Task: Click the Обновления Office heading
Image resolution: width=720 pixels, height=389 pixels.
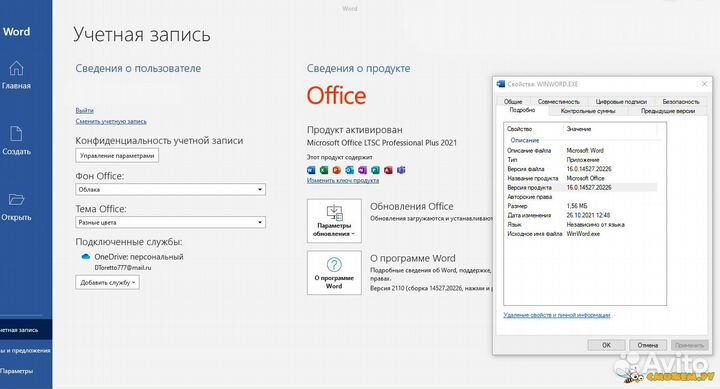Action: coord(411,207)
